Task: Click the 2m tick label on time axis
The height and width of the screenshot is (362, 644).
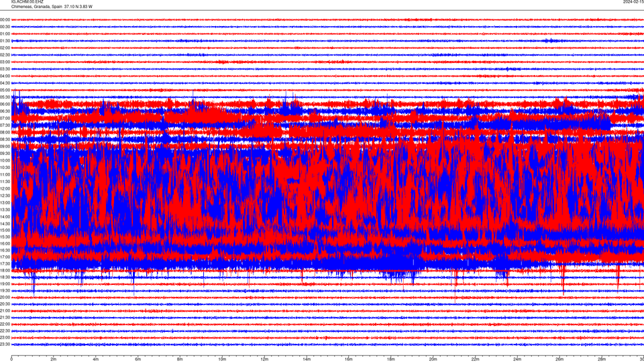Action: [x=54, y=359]
